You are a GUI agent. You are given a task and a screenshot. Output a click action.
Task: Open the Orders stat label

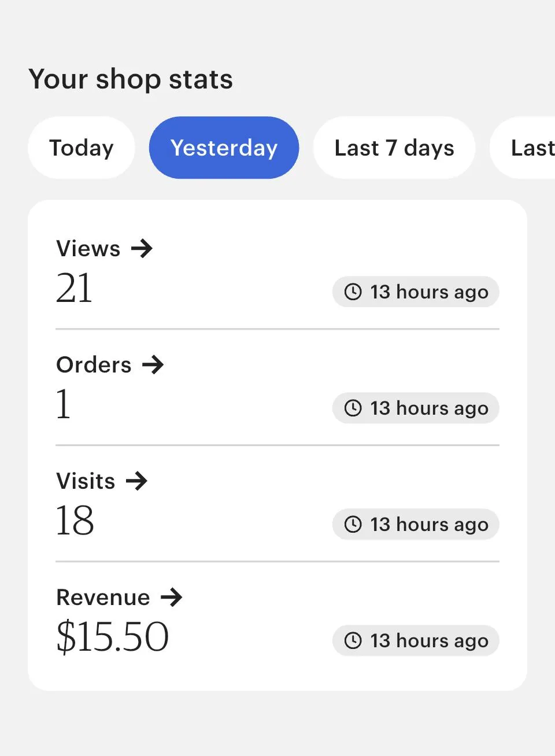pos(94,365)
